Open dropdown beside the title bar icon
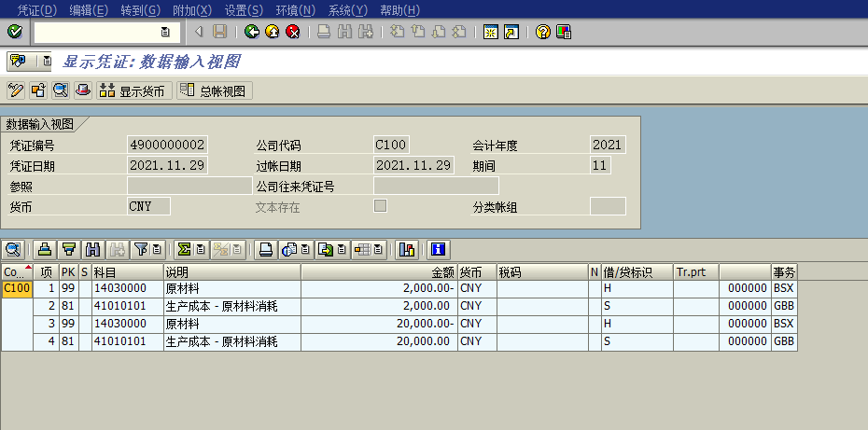 47,61
